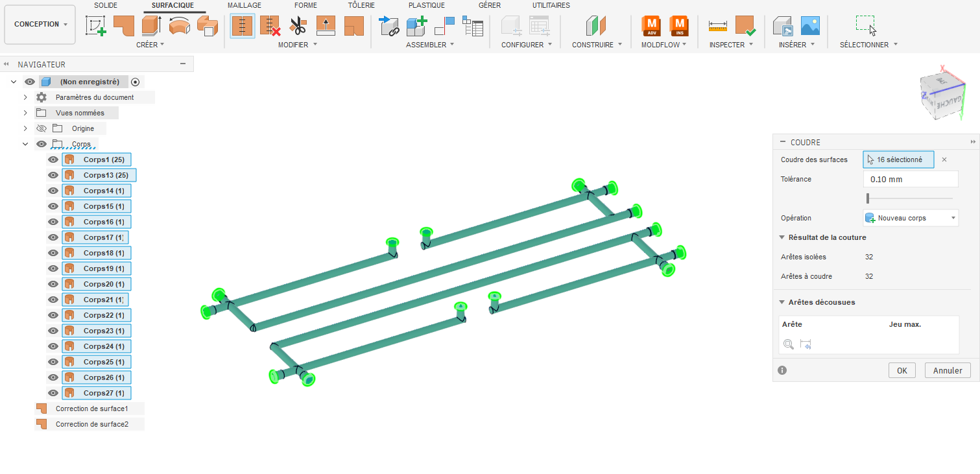Image resolution: width=980 pixels, height=474 pixels.
Task: Click the construction plane icon
Action: 595,26
